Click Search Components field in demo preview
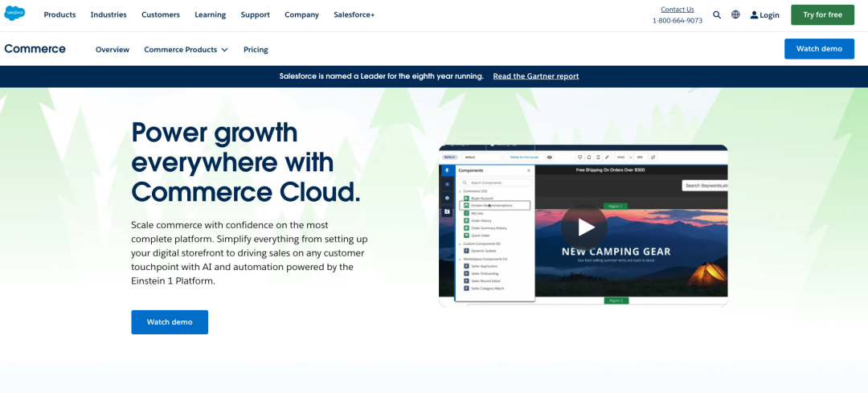 point(495,182)
